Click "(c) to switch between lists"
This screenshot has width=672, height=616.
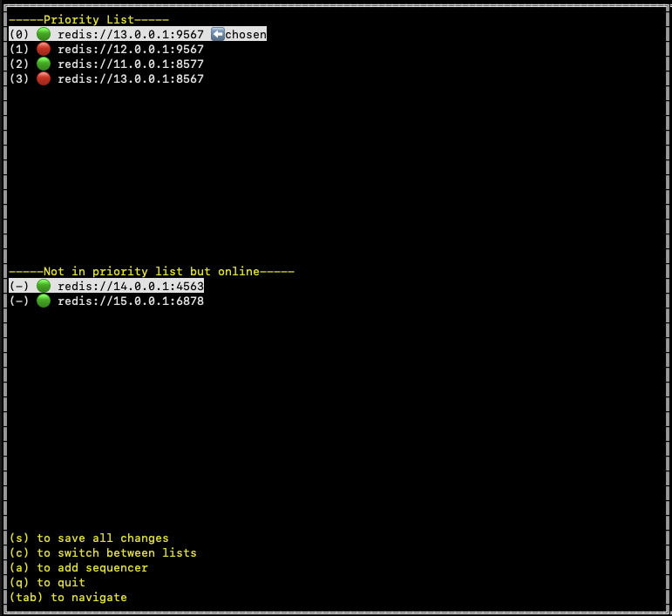click(103, 553)
